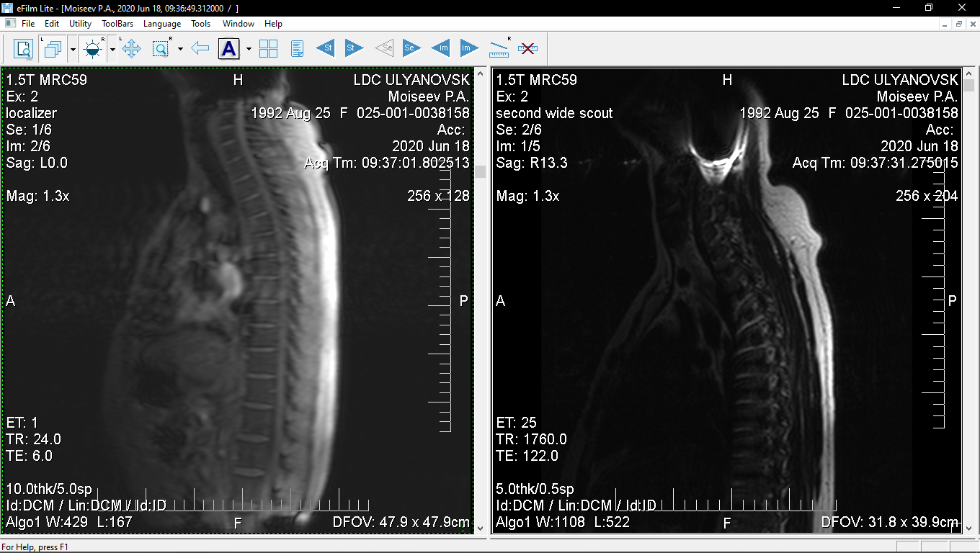Click "TR: 1760.0" value in right view

(x=531, y=439)
